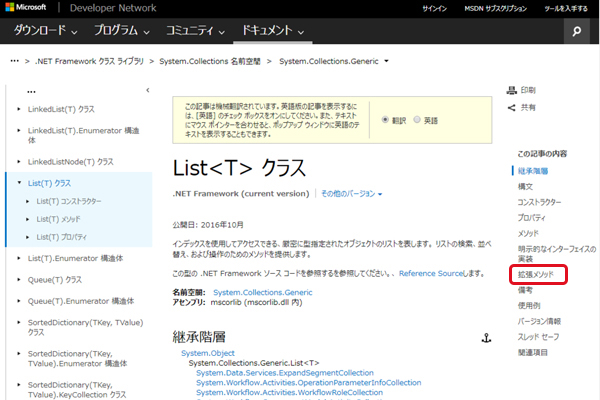Screen dimensions: 600x400
Task: Click 印刷 print text
Action: pyautogui.click(x=528, y=90)
